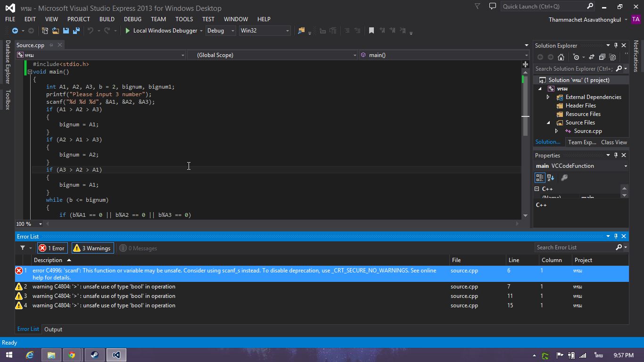This screenshot has height=362, width=644.
Task: Click Thammachet Asavathongkul account name
Action: tap(585, 19)
